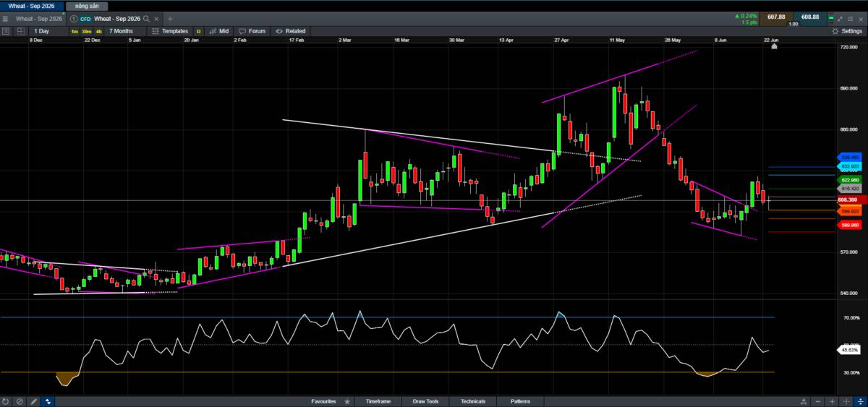Screen dimensions: 868x407
Task: Select the grey Wheat - Sep 2026 tab
Action: pos(39,18)
